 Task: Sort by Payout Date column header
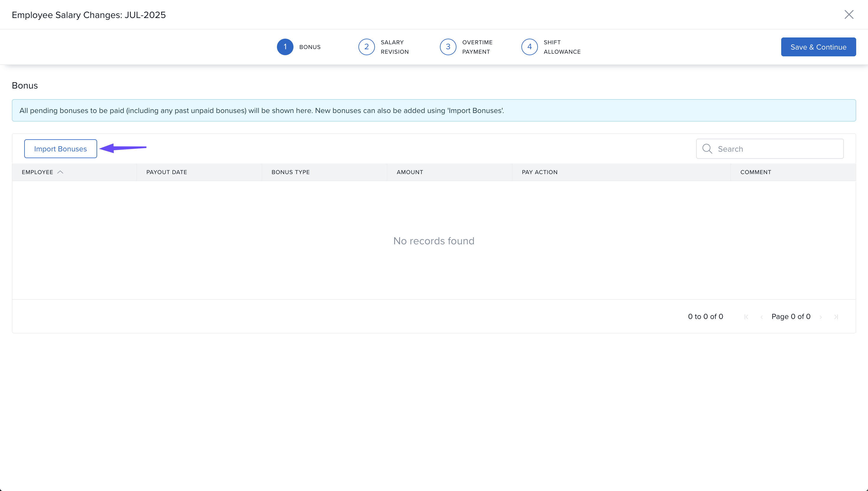167,172
